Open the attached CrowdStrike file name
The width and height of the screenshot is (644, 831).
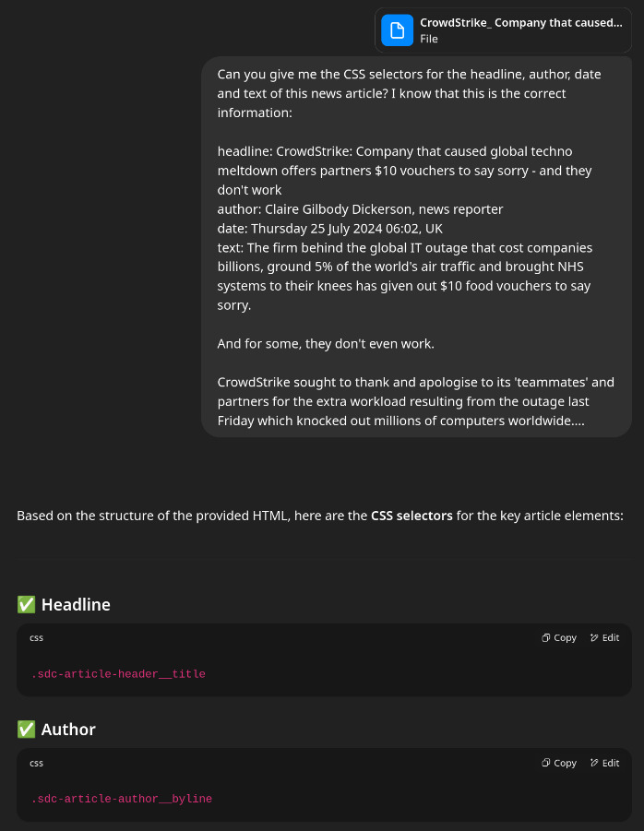[520, 23]
